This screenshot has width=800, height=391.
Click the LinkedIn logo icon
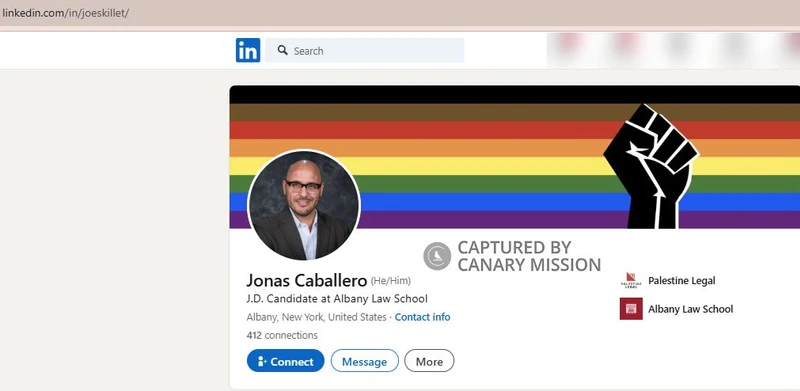click(x=248, y=50)
